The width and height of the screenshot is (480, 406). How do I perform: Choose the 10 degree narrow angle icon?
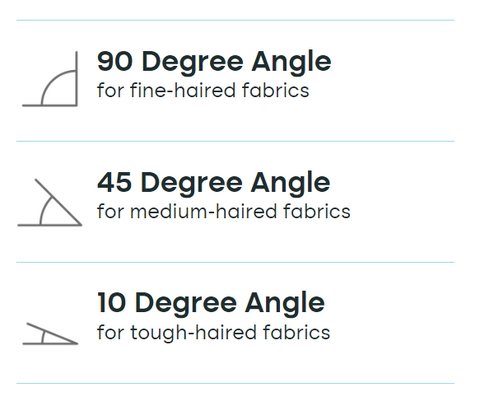pos(50,334)
